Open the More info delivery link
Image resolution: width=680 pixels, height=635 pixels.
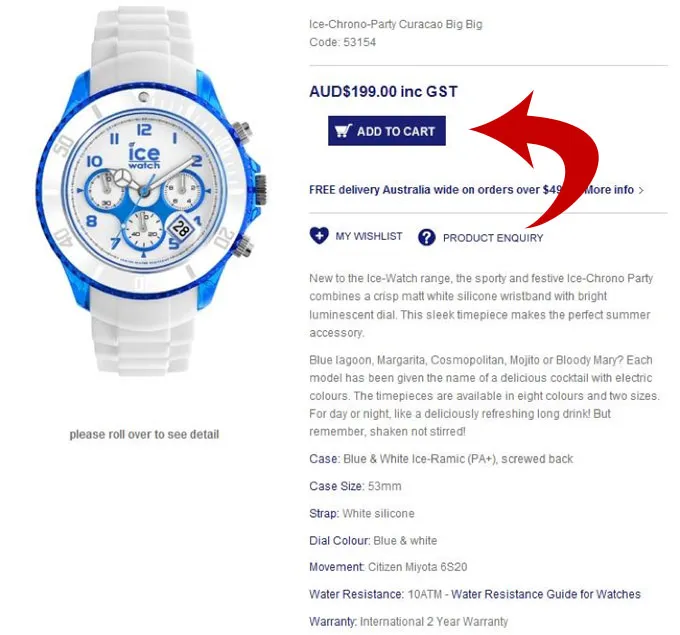pyautogui.click(x=609, y=190)
